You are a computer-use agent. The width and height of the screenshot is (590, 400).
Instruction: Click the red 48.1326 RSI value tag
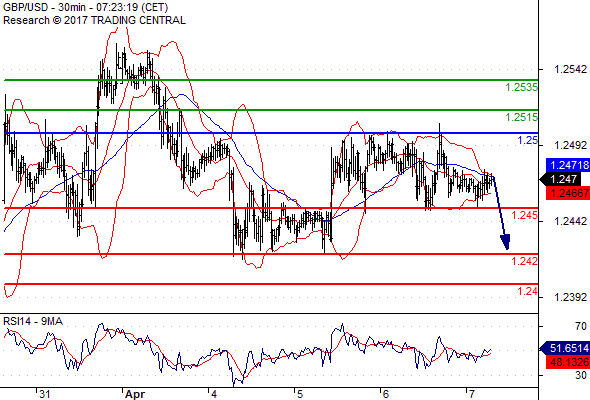[x=568, y=362]
